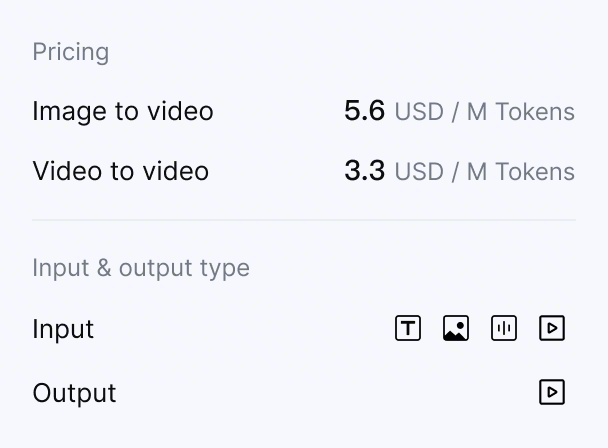Click the 3.3 price value
608x448 pixels.
(364, 171)
